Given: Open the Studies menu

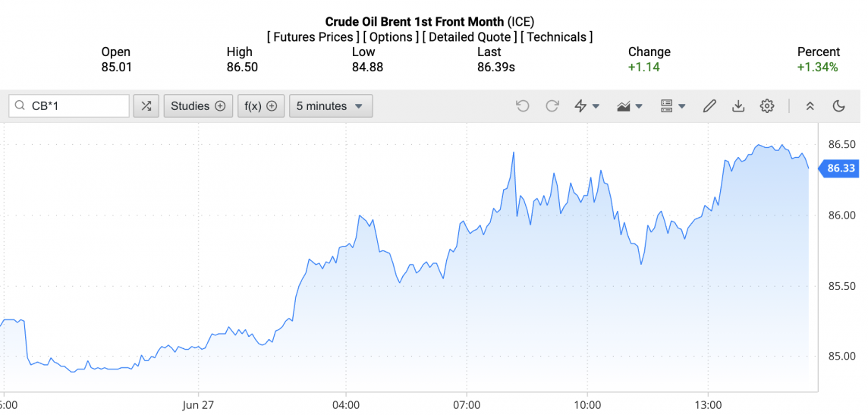Looking at the screenshot, I should point(198,106).
